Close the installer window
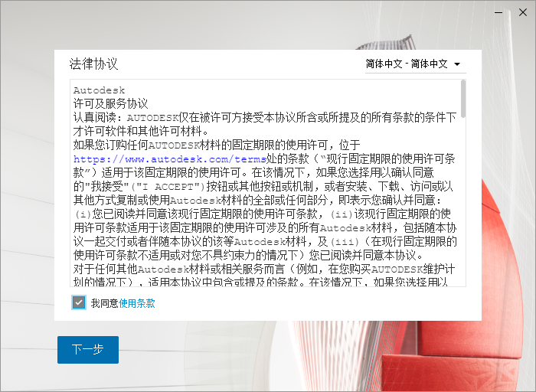 [523, 13]
